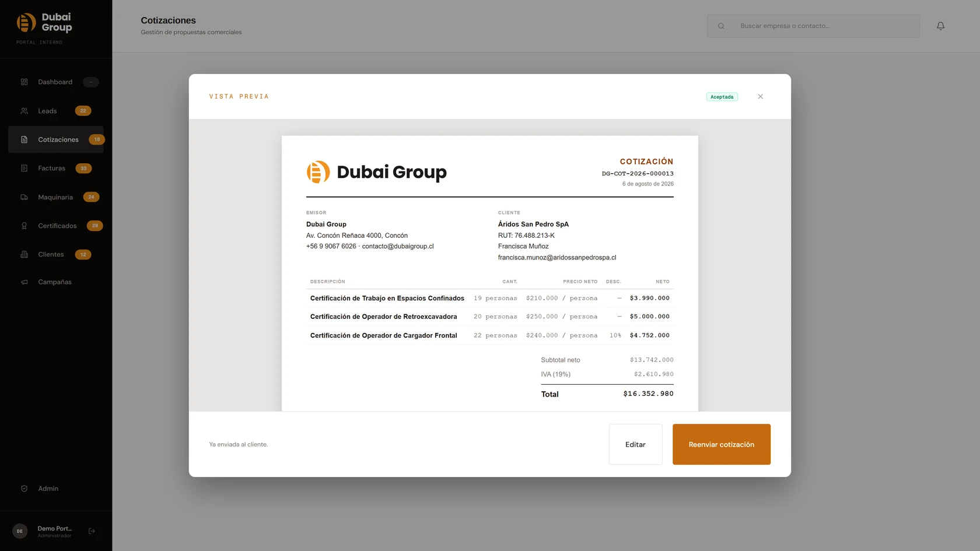Click row Certificación de Operador de Retroexcavadora

pyautogui.click(x=490, y=317)
